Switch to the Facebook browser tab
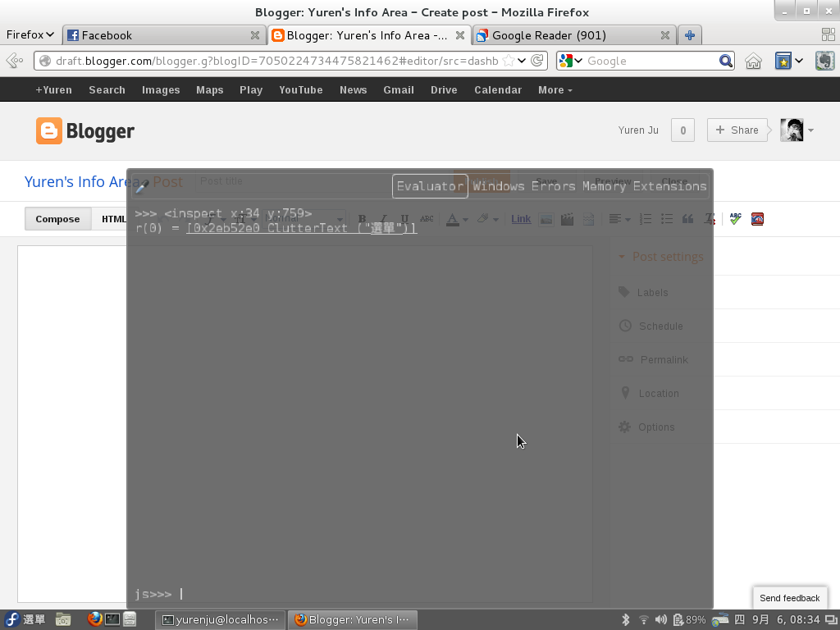The width and height of the screenshot is (840, 630). 164,35
